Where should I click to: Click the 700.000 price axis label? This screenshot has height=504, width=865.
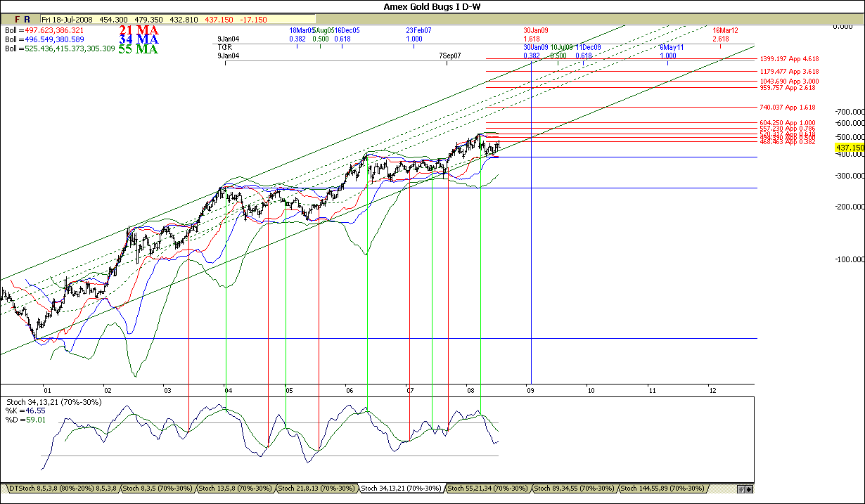pos(848,112)
